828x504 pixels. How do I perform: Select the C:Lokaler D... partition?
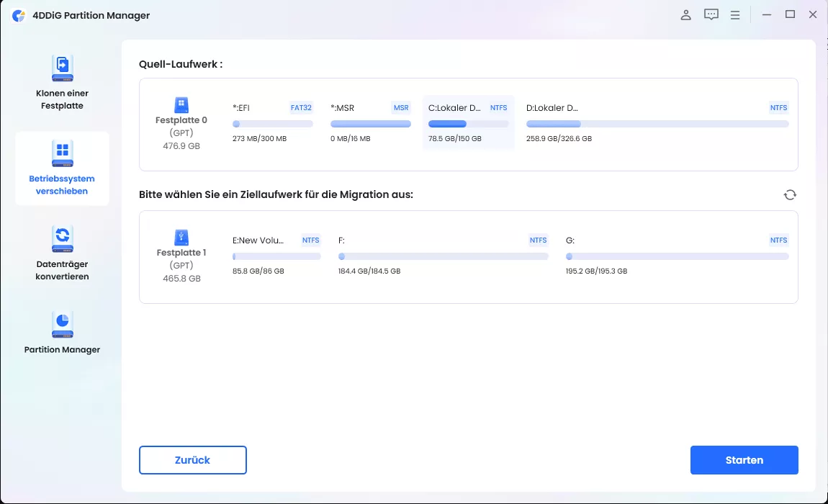469,124
